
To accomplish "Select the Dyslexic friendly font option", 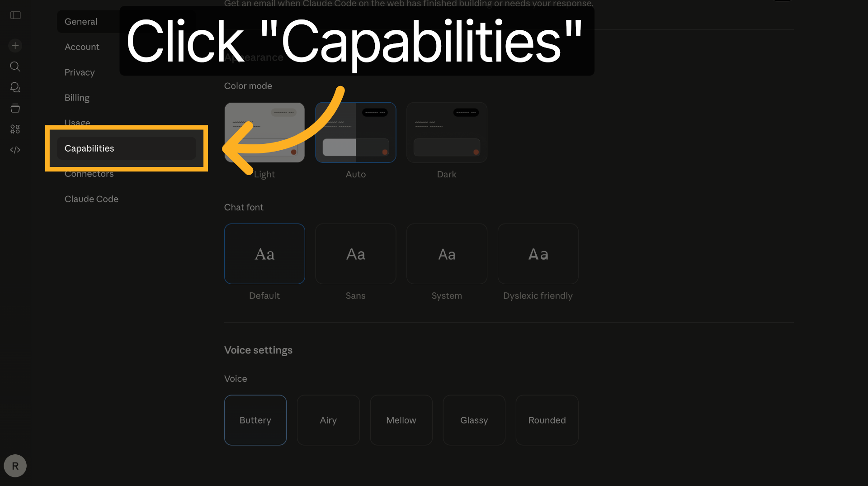I will pos(538,253).
